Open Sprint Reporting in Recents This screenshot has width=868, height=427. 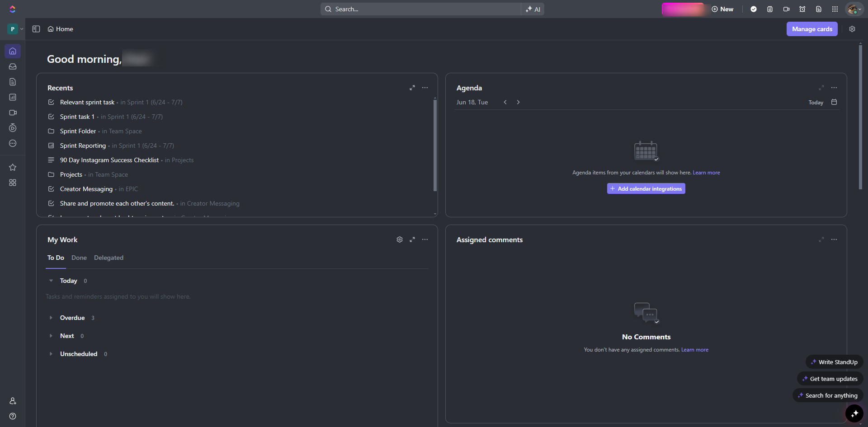tap(83, 145)
